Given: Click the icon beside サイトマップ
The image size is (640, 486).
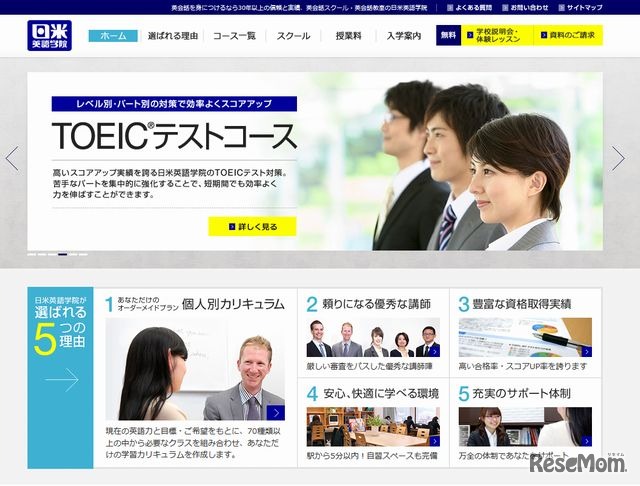Looking at the screenshot, I should (562, 7).
